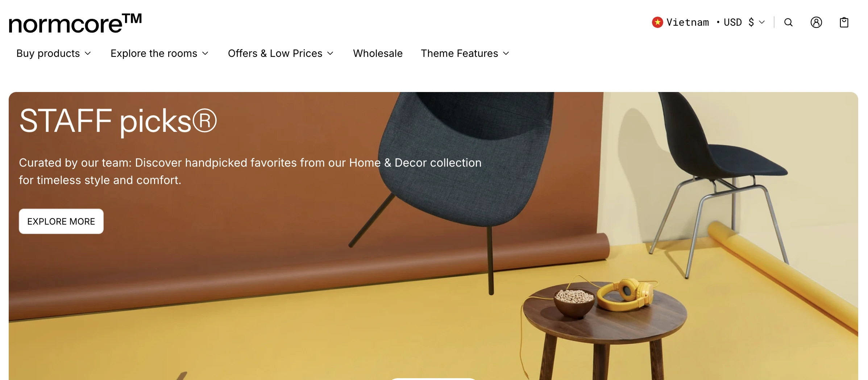Viewport: 868px width, 380px height.
Task: Click the normcore logo
Action: point(75,23)
